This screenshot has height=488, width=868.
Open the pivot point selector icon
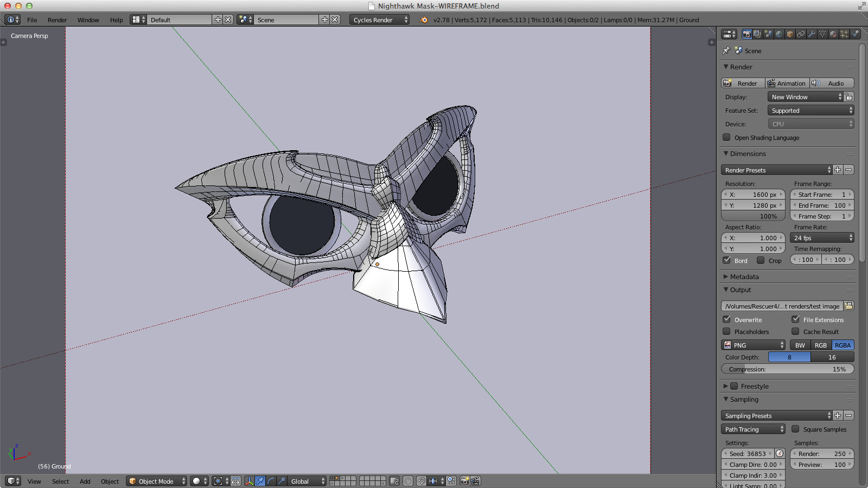(x=220, y=481)
